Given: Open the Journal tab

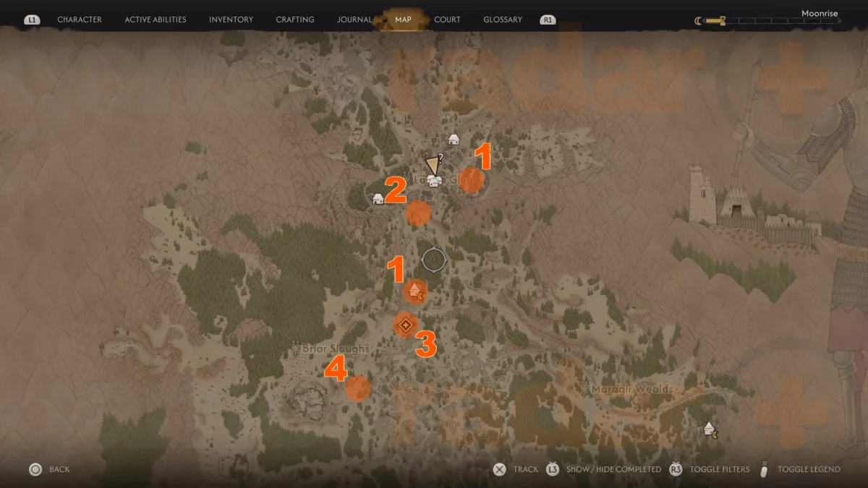Looking at the screenshot, I should (x=354, y=20).
